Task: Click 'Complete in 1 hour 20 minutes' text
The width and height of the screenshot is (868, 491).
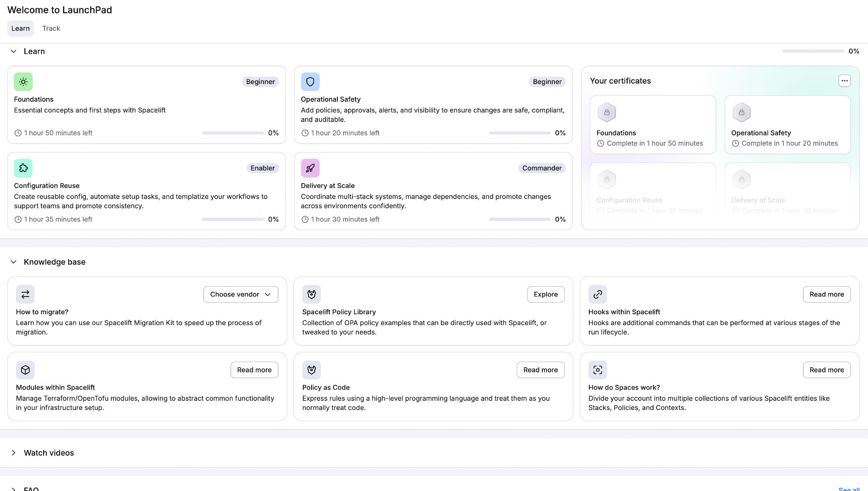Action: 789,144
